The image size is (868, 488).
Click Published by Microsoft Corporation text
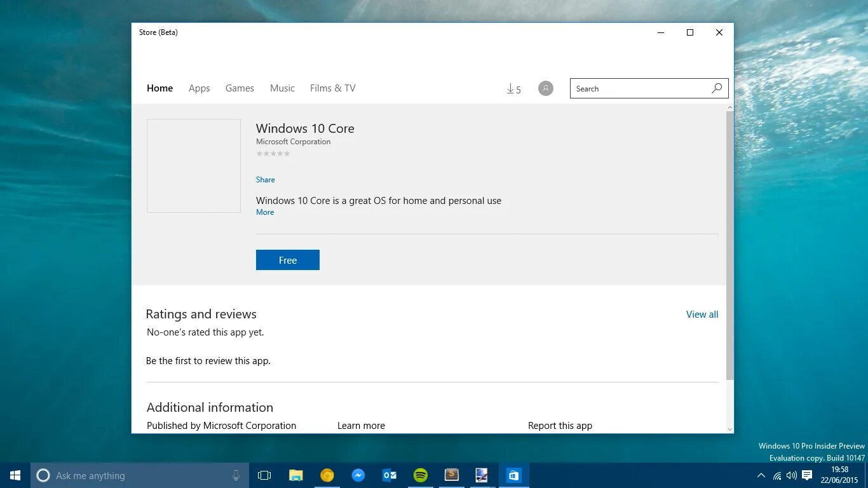tap(221, 426)
